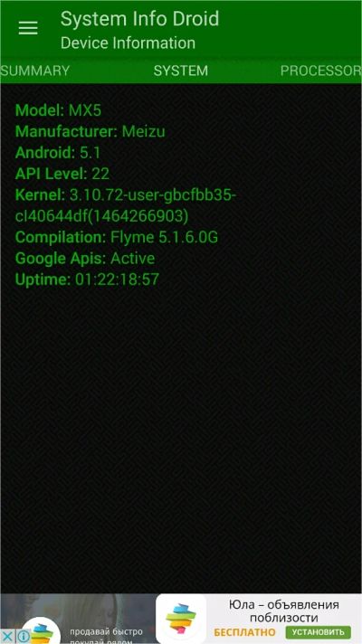Image resolution: width=362 pixels, height=644 pixels.
Task: Tap the Uptime value line
Action: (x=87, y=279)
